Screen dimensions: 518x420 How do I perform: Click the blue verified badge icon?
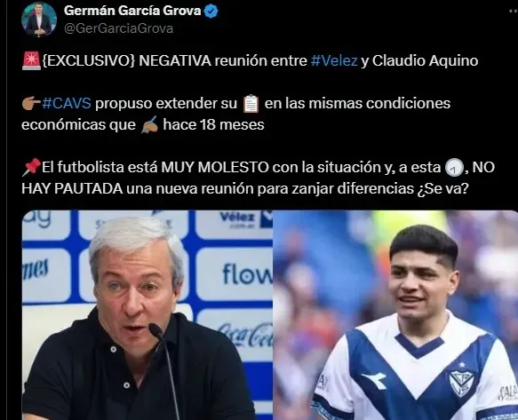(x=211, y=12)
